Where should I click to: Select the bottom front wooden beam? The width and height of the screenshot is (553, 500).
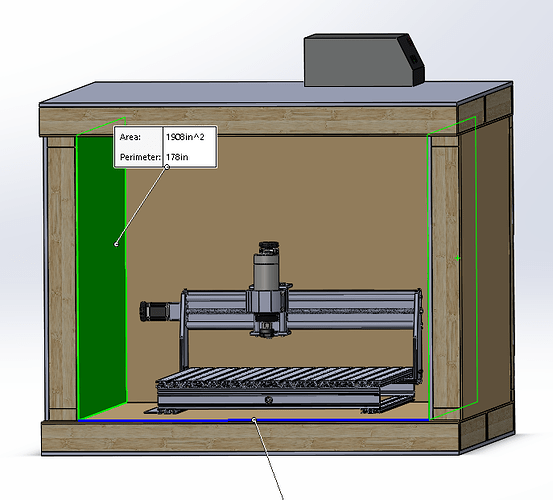click(250, 437)
